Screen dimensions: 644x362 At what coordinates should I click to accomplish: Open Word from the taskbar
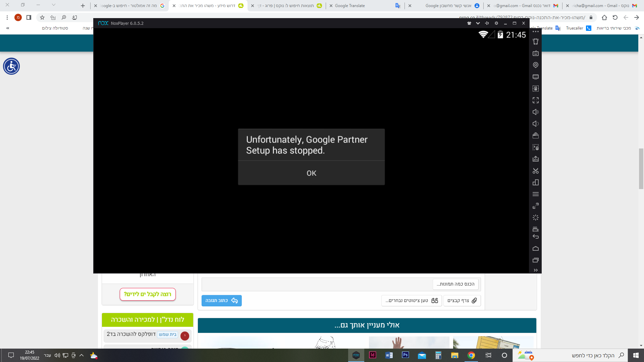point(389,355)
